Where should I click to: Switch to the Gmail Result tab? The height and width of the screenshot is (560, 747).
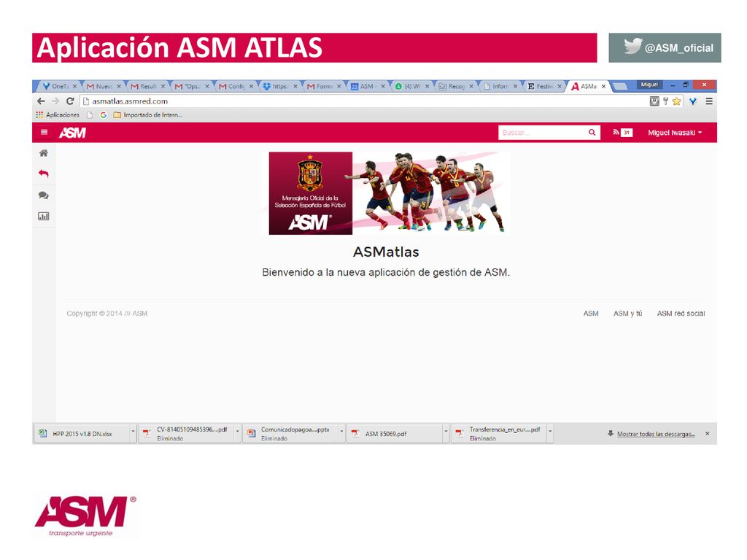[147, 86]
